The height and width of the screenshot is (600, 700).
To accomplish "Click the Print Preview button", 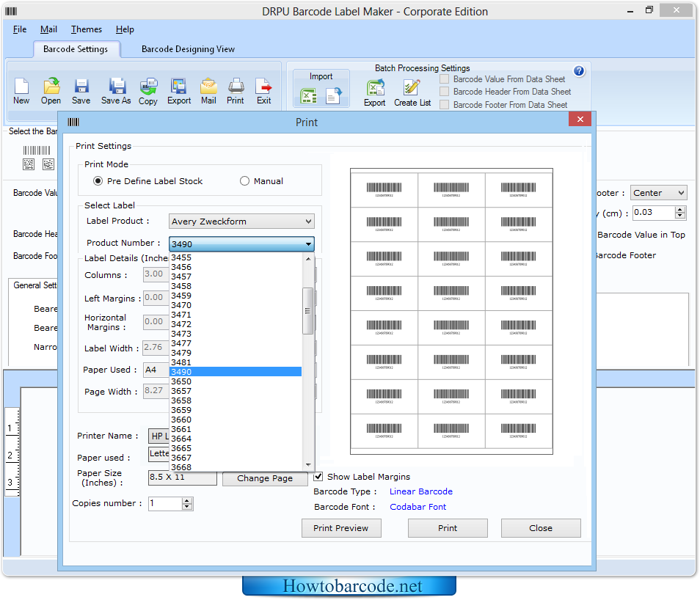I will (x=341, y=528).
